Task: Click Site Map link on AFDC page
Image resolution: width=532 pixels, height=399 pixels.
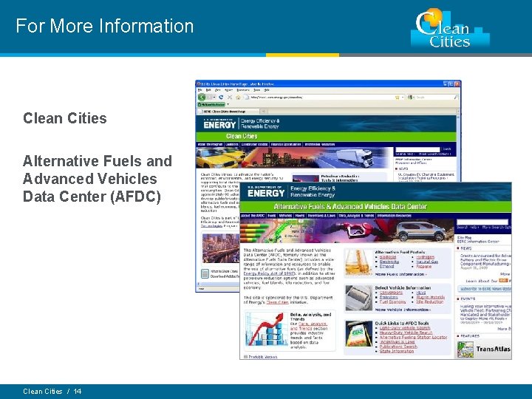Action: pyautogui.click(x=464, y=237)
